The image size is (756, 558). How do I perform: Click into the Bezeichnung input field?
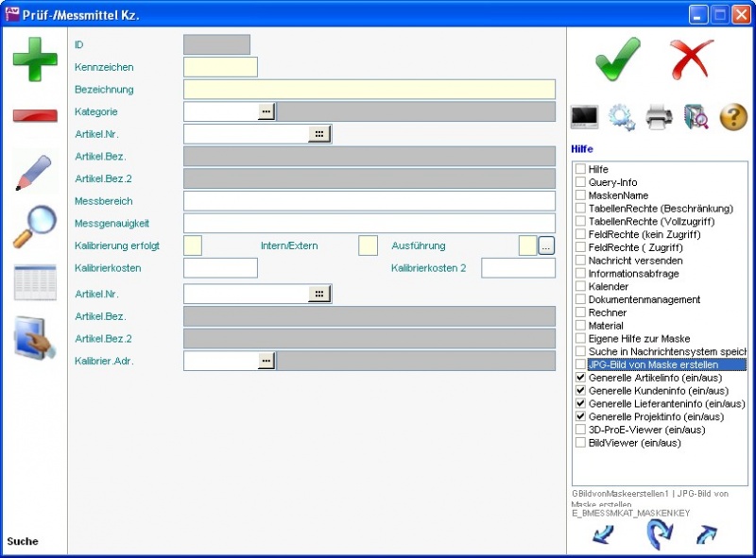pyautogui.click(x=369, y=90)
